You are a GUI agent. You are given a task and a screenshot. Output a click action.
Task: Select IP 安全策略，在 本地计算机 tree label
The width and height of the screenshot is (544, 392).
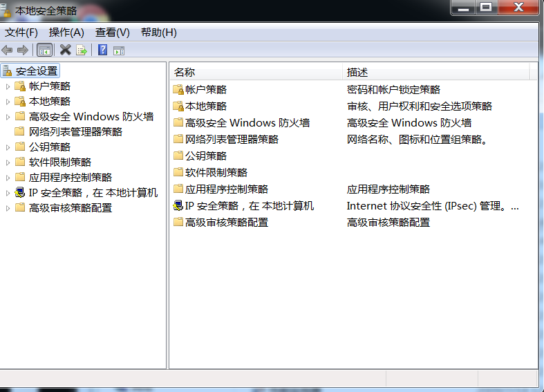[93, 192]
